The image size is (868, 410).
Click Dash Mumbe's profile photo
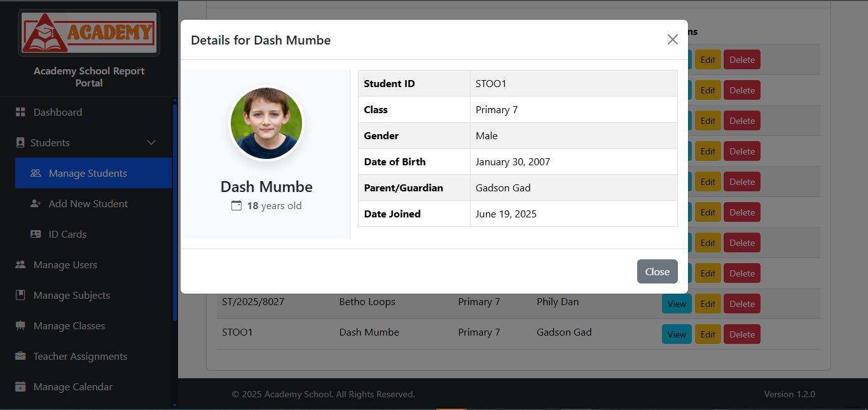tap(266, 124)
